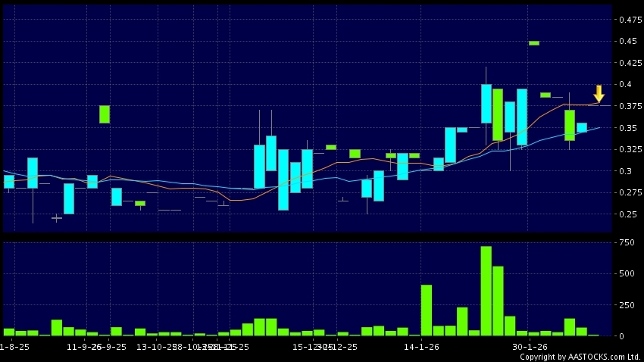Viewport: 644px width, 362px height.
Task: Select the isolated green candle near 0.375 on left
Action: (105, 114)
